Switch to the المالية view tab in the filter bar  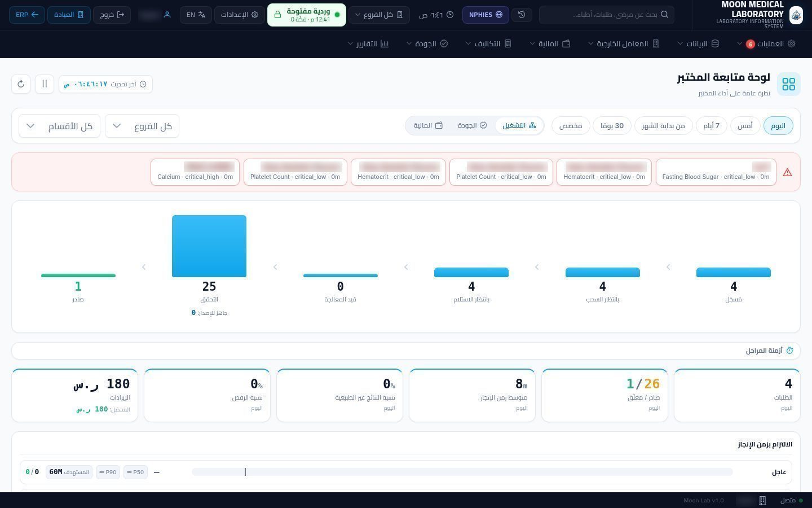point(428,126)
